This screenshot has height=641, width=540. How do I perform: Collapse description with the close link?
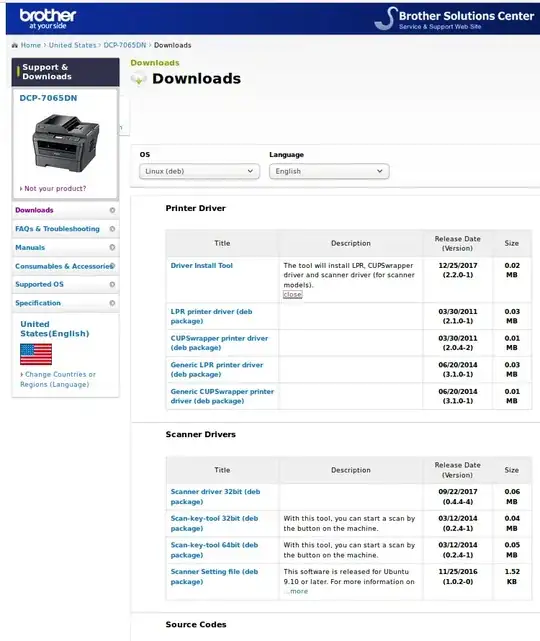pyautogui.click(x=293, y=294)
